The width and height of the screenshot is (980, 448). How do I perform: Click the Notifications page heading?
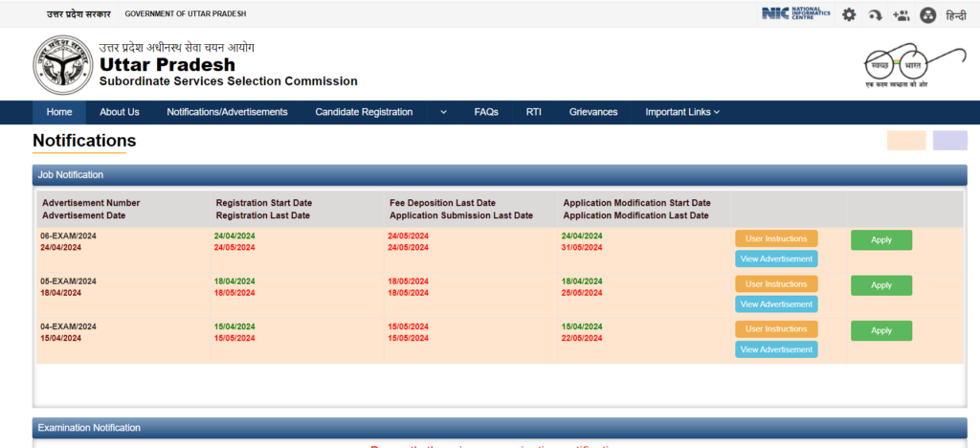pyautogui.click(x=84, y=141)
